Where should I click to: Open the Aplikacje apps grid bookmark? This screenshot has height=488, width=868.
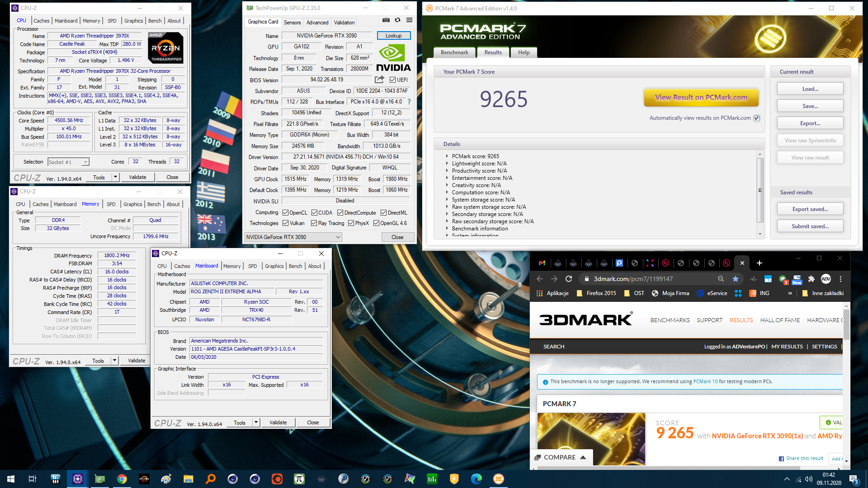coord(552,293)
